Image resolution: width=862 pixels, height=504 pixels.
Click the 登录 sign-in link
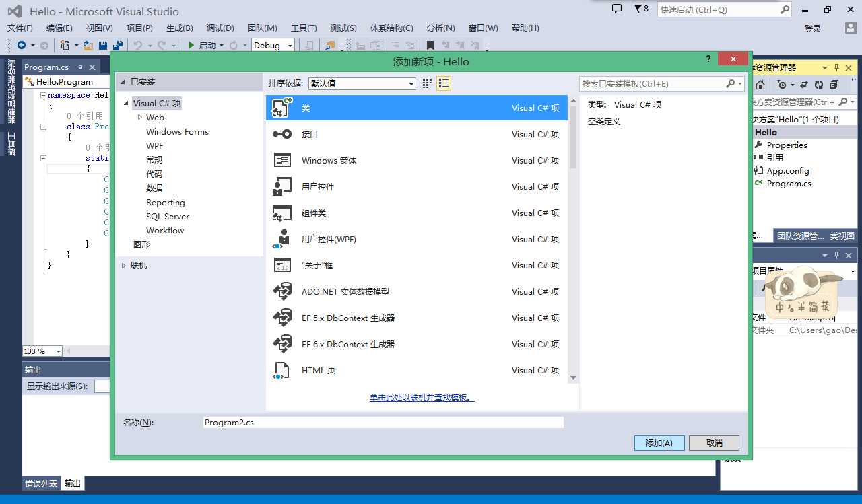813,28
